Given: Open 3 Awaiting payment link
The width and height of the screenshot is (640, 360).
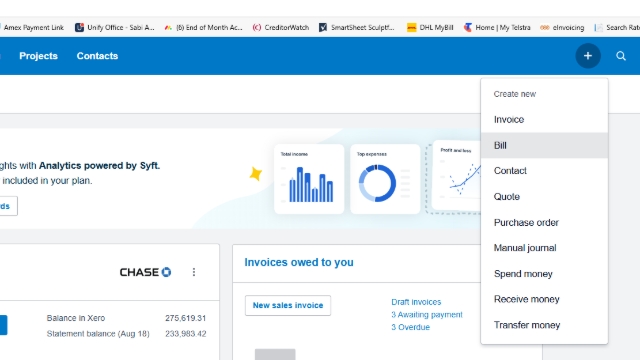Looking at the screenshot, I should [x=427, y=315].
